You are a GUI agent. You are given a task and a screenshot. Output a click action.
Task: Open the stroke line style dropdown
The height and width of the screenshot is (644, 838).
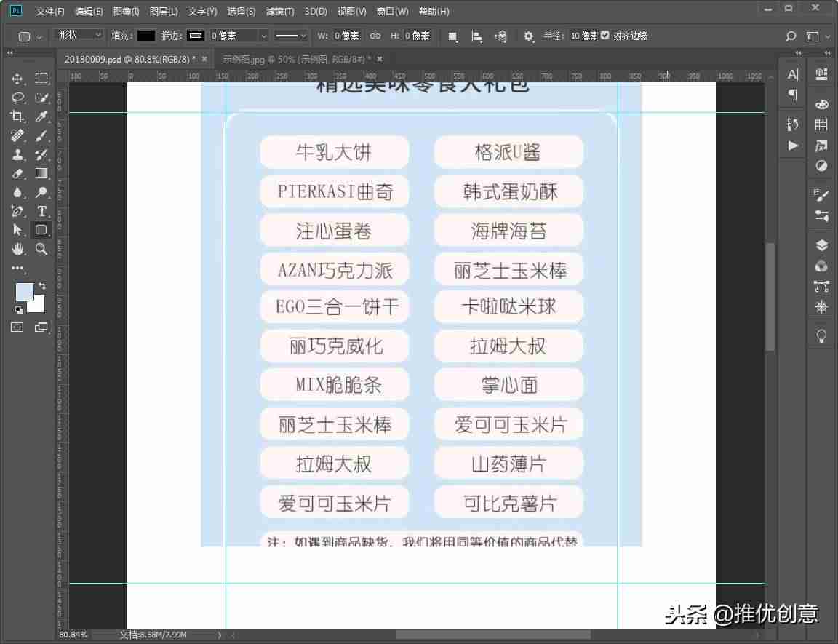tap(290, 36)
